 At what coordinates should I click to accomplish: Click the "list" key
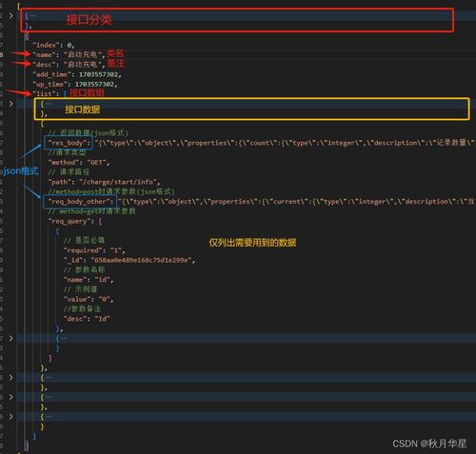pos(44,94)
